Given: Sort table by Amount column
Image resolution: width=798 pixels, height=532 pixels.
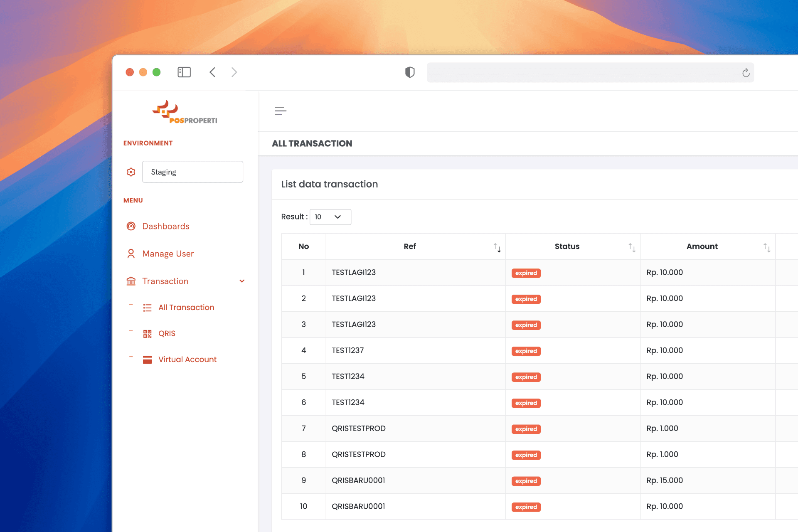Looking at the screenshot, I should (x=767, y=248).
